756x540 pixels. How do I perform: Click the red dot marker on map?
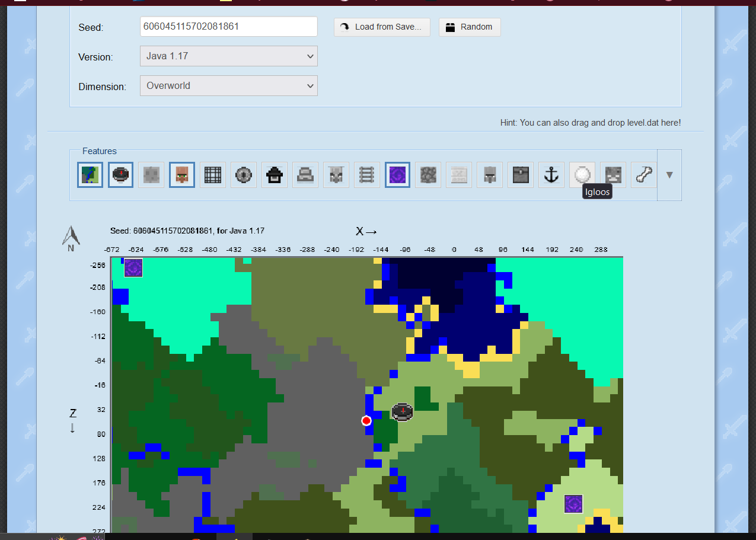point(366,420)
